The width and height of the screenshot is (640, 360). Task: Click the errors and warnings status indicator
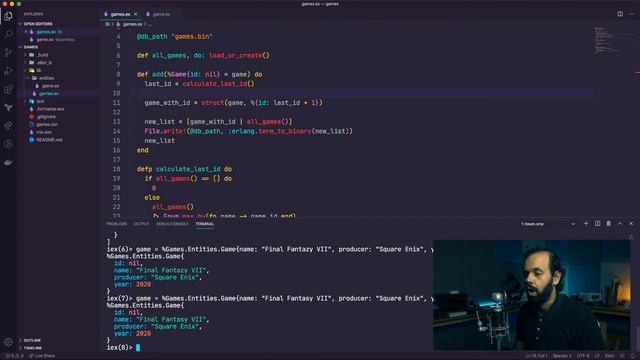tap(14, 356)
